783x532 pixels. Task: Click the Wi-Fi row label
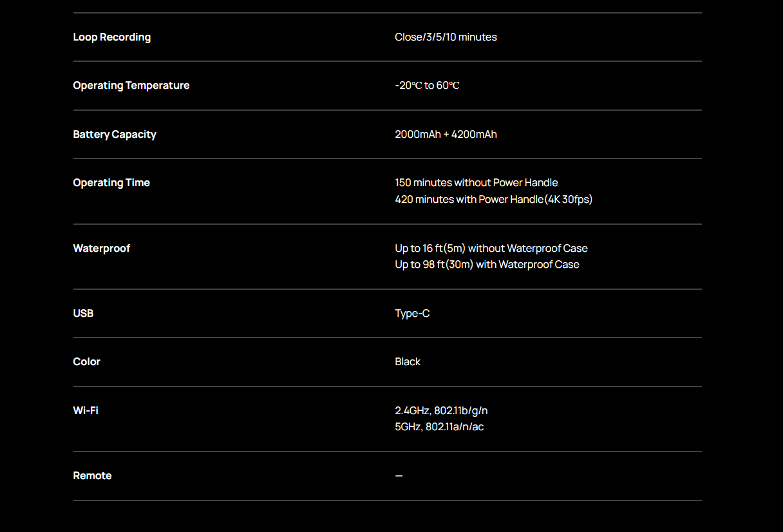click(x=86, y=410)
